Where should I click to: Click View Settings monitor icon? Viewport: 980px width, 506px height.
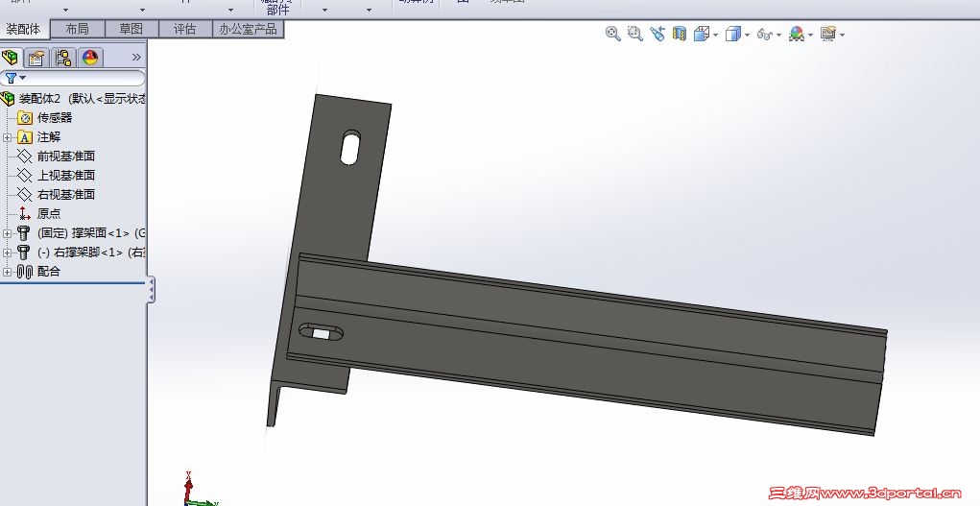pos(828,34)
